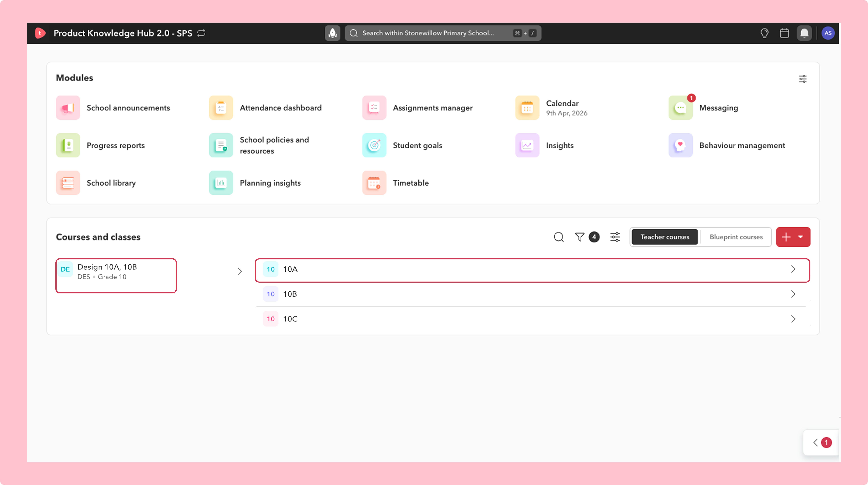This screenshot has height=485, width=868.
Task: Open Student goals module link
Action: pos(417,145)
